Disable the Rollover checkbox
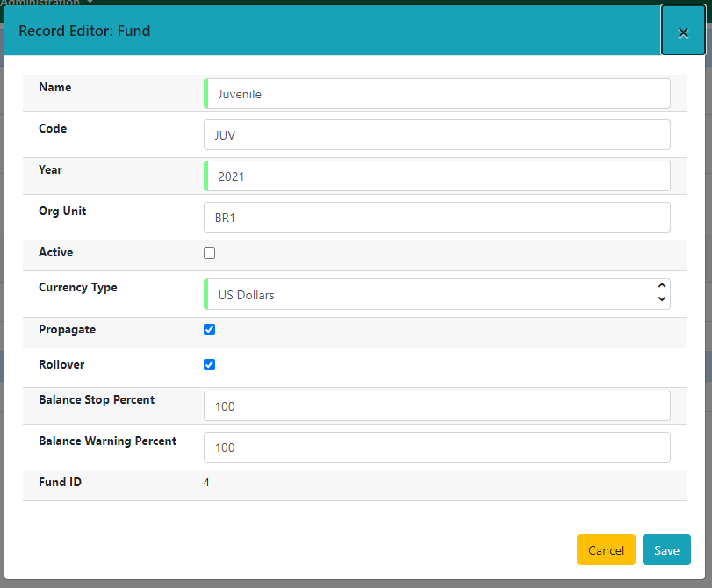 209,365
